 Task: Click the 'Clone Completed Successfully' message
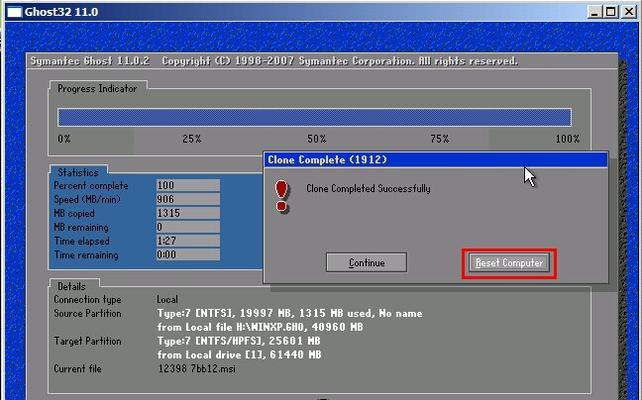(x=368, y=189)
